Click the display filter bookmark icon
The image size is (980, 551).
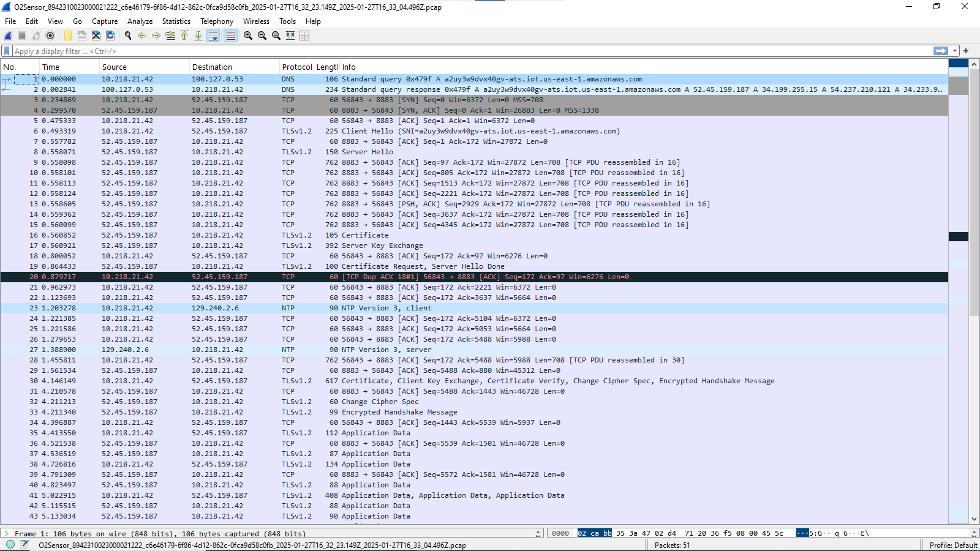coord(7,51)
